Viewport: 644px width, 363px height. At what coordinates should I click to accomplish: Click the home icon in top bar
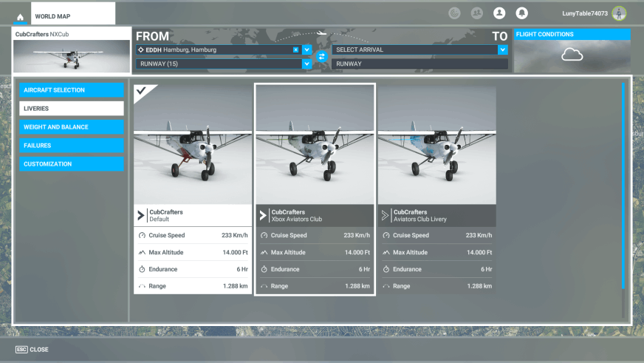(x=20, y=16)
